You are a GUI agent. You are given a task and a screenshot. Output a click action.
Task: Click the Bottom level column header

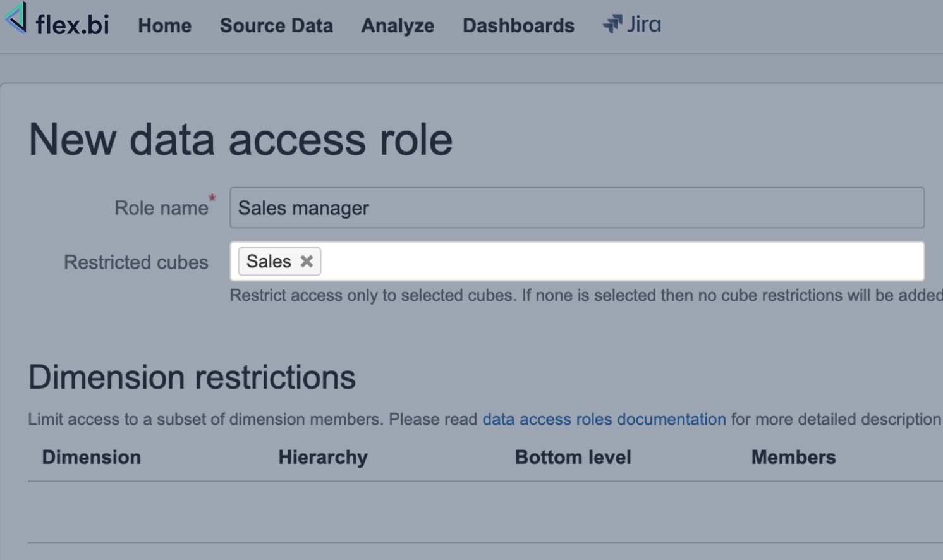pyautogui.click(x=573, y=457)
